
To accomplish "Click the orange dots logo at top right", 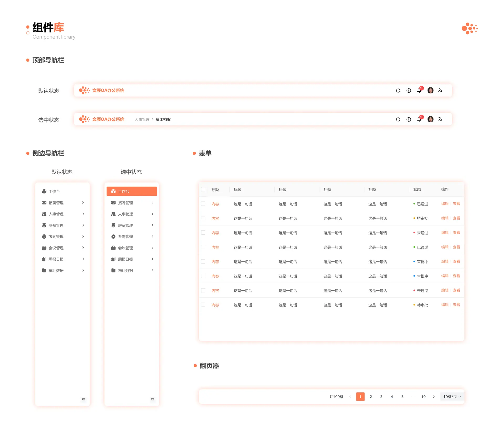I will (470, 28).
